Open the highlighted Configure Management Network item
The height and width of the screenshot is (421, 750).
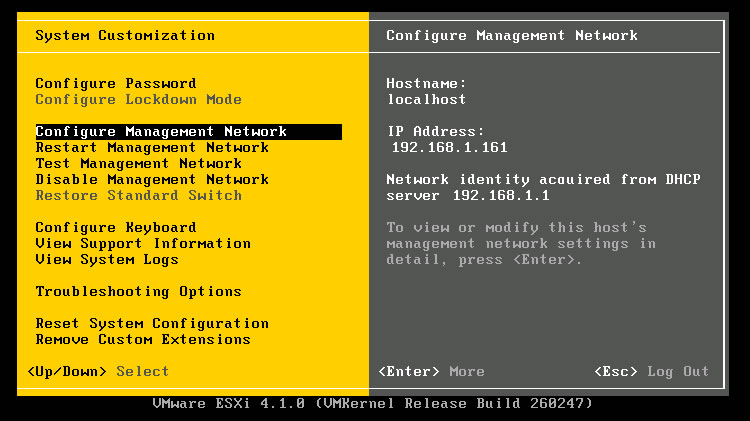188,132
